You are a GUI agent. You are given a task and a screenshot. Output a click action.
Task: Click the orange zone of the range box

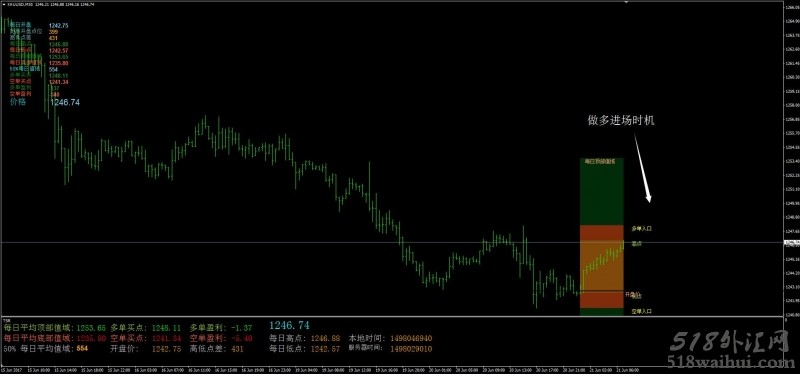point(602,267)
